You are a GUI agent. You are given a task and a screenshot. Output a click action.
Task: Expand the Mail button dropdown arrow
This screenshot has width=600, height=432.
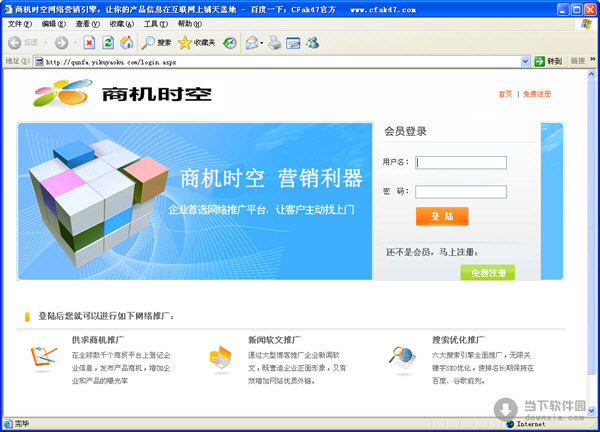point(261,43)
